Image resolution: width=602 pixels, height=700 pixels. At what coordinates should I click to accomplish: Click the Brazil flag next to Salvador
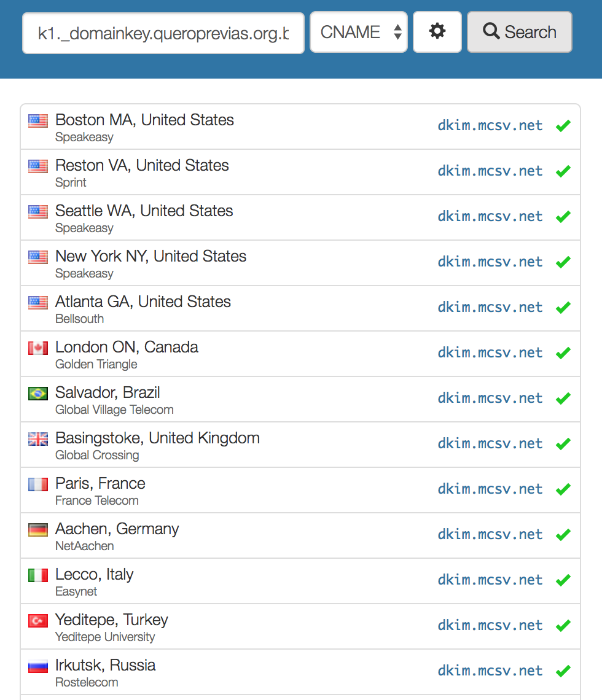[38, 394]
